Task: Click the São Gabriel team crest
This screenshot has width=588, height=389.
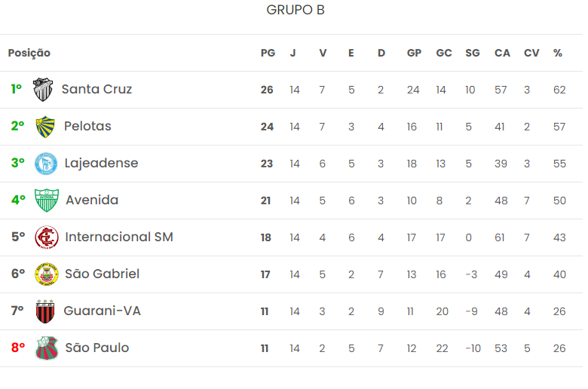Action: pyautogui.click(x=47, y=274)
